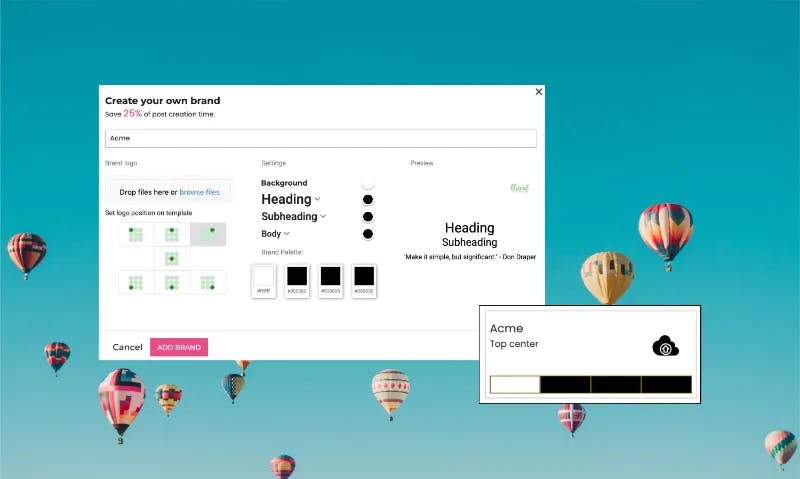800x479 pixels.
Task: Select bottom-center logo position icon
Action: coord(172,283)
